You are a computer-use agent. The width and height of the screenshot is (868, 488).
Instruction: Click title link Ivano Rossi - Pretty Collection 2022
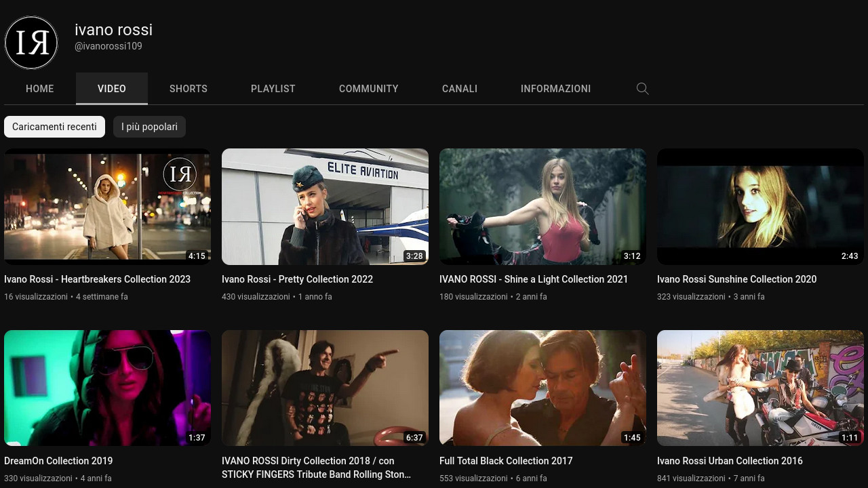point(297,279)
